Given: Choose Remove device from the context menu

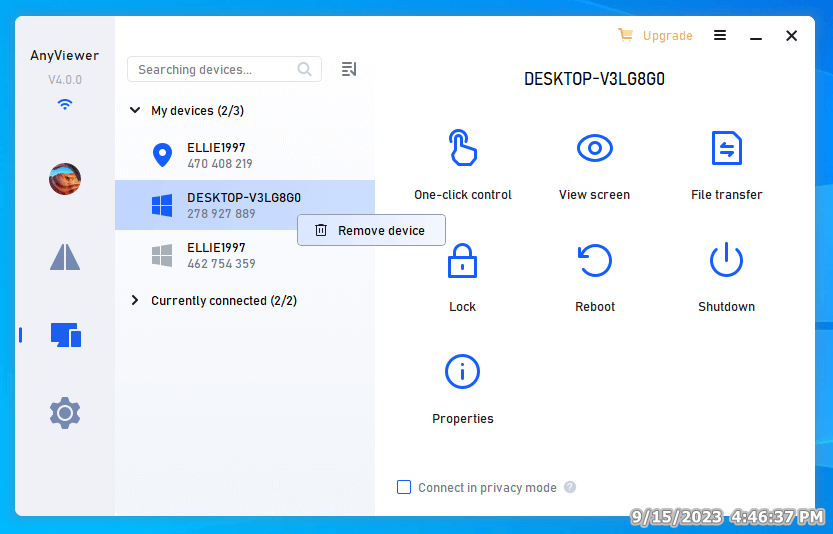Looking at the screenshot, I should [371, 230].
